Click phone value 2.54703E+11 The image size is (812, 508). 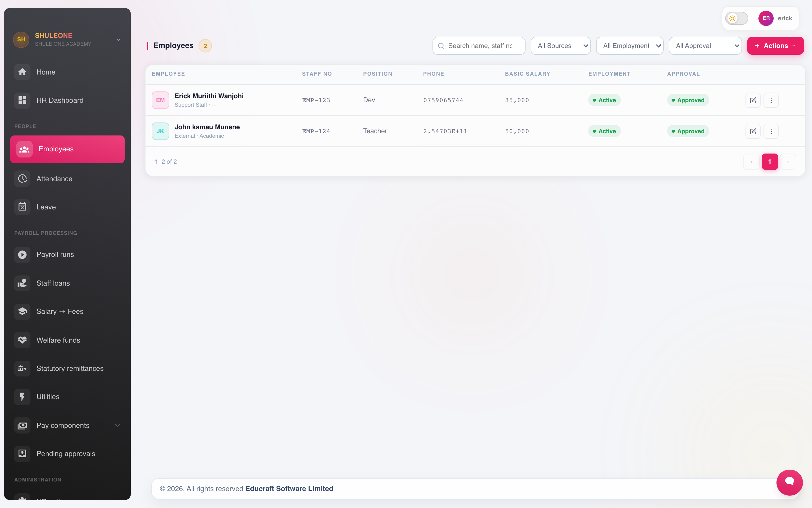445,131
